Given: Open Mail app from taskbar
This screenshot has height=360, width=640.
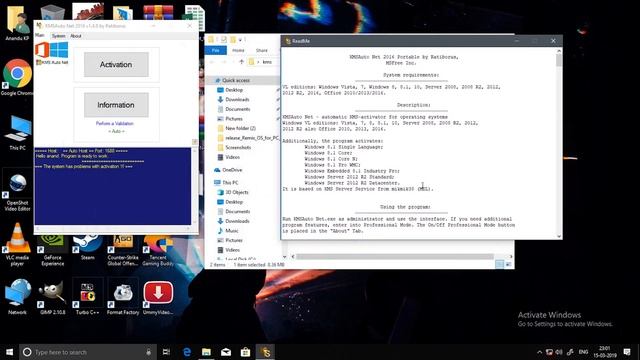Looking at the screenshot, I should point(226,352).
